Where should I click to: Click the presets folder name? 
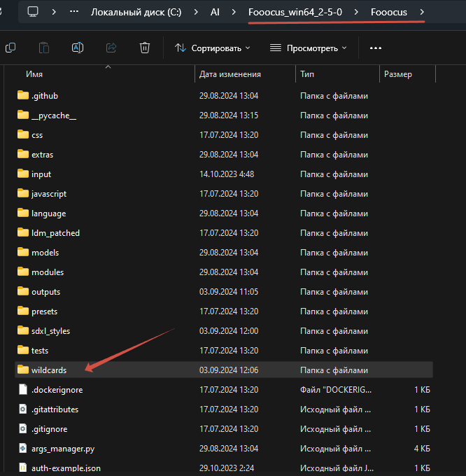pyautogui.click(x=44, y=311)
